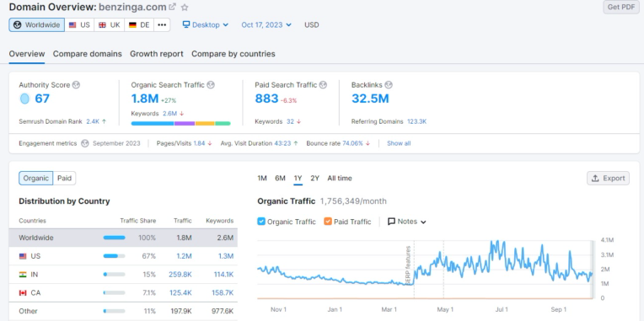
Task: Set chart range to 6M
Action: click(x=280, y=178)
